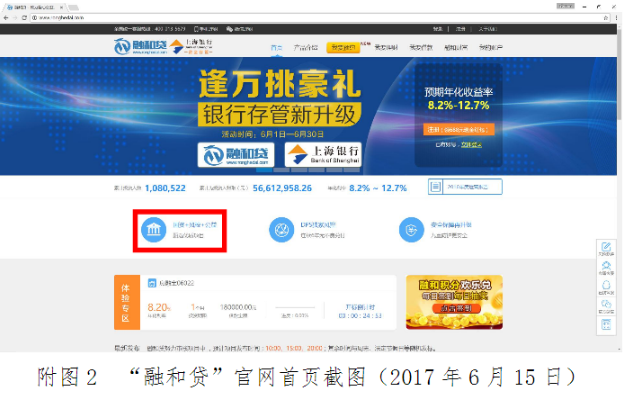The height and width of the screenshot is (400, 623).
Task: Click the 融和贷 white logo badge in banner
Action: [x=236, y=155]
